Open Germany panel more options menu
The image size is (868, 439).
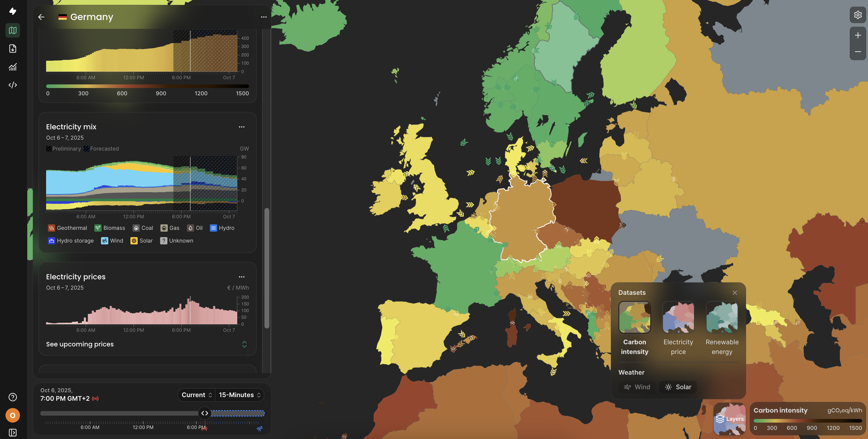[x=264, y=17]
